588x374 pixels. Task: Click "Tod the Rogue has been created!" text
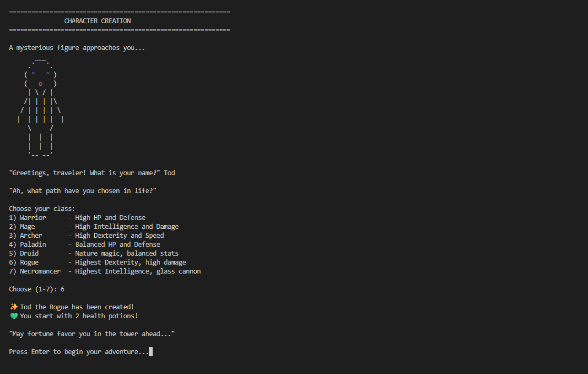(x=77, y=307)
